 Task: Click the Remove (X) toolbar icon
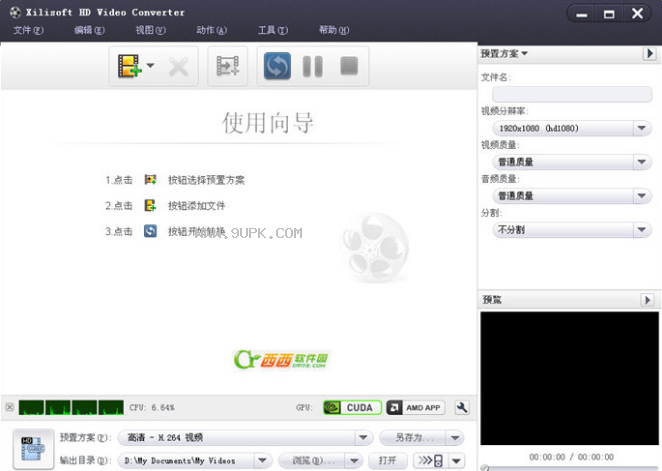(x=178, y=67)
